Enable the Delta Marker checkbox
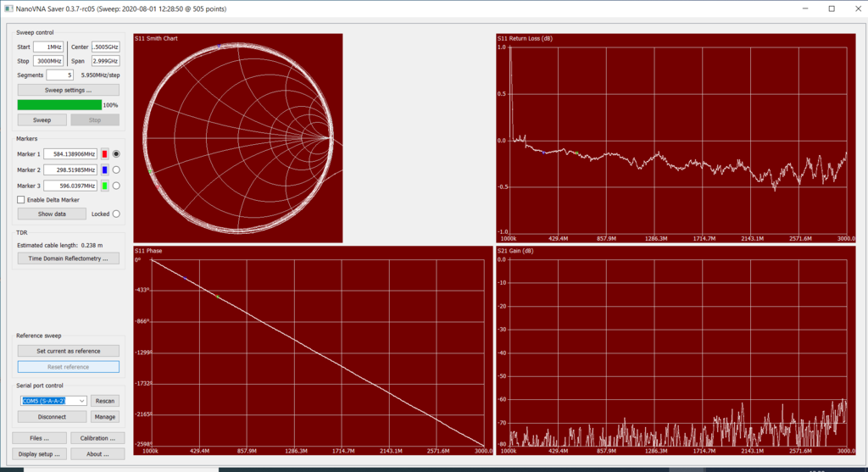The width and height of the screenshot is (868, 472). (21, 200)
